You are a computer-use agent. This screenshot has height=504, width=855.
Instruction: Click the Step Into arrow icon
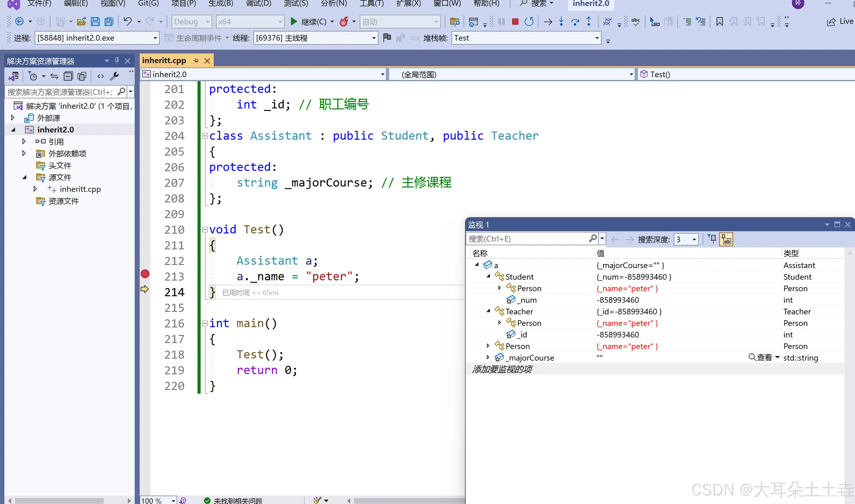(x=561, y=22)
